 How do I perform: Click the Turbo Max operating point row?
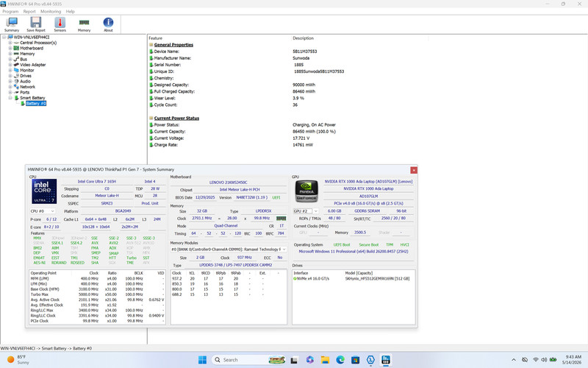98,294
